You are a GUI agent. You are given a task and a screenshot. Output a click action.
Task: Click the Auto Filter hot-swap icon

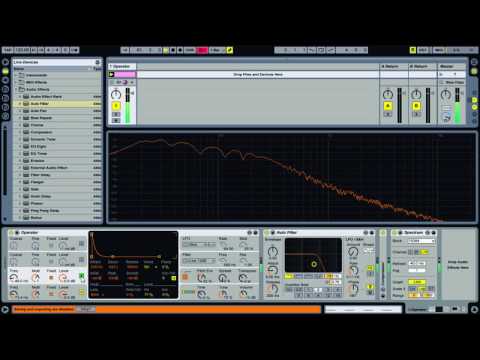(x=366, y=232)
